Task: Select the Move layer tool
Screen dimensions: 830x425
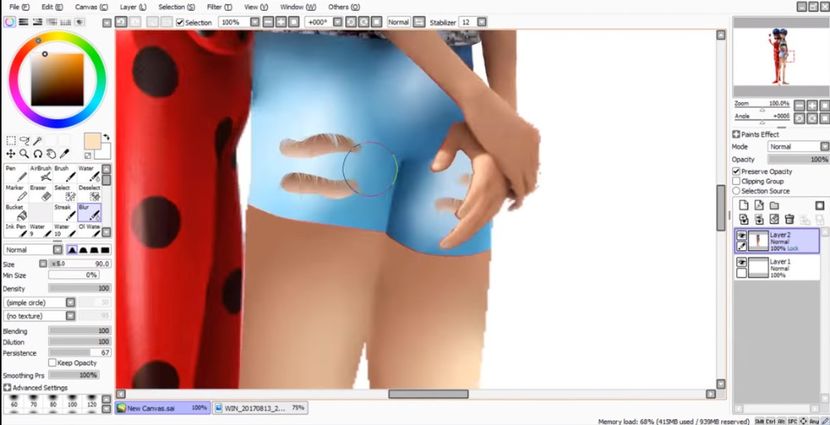Action: point(11,153)
